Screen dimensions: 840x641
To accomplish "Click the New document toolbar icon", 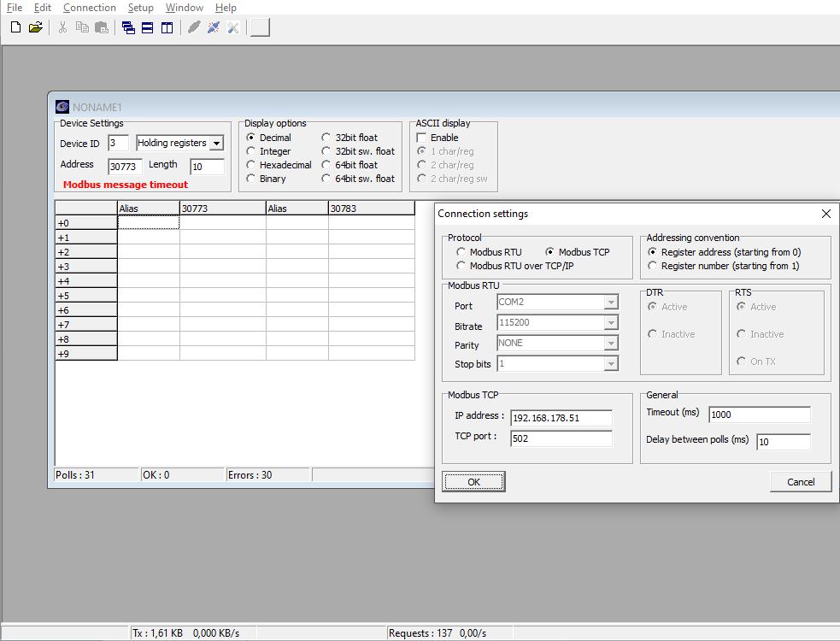I will (x=15, y=27).
